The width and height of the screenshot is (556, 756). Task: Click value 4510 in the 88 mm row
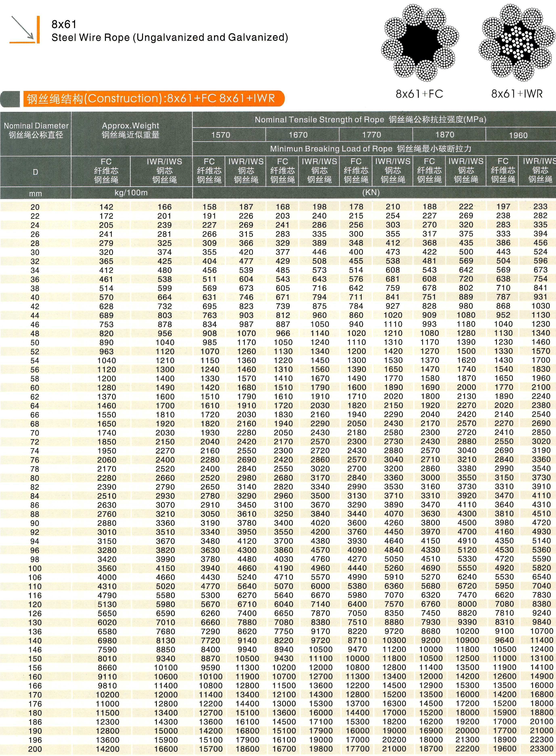(x=541, y=514)
